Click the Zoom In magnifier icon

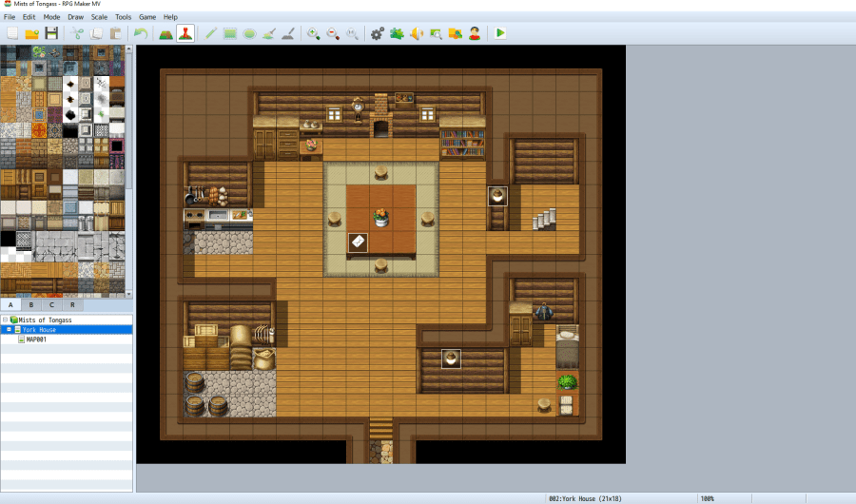pos(313,33)
